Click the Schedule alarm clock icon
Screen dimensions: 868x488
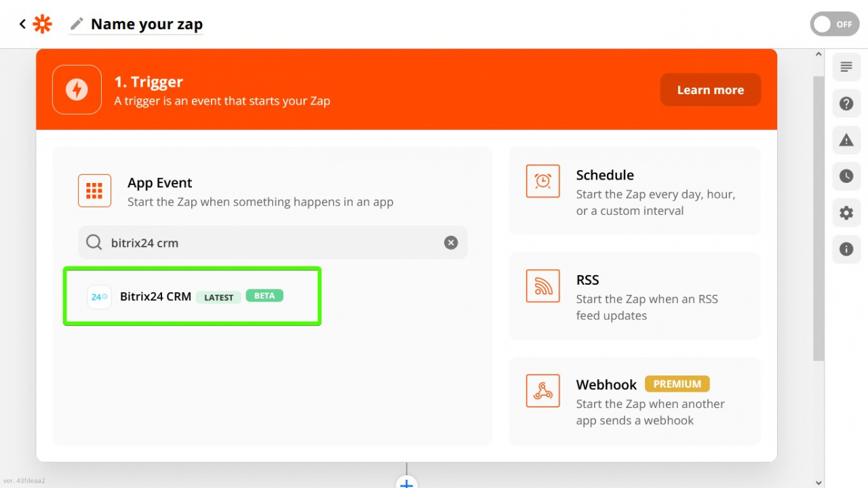(543, 181)
